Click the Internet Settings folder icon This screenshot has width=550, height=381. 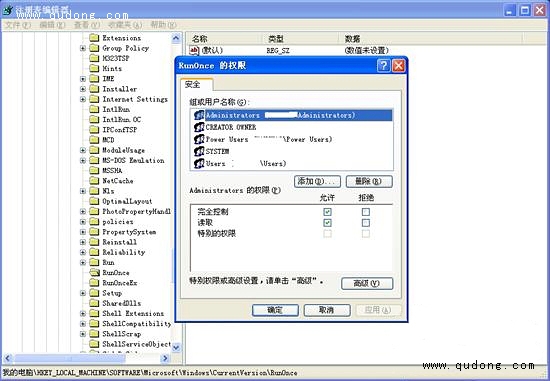(x=94, y=99)
